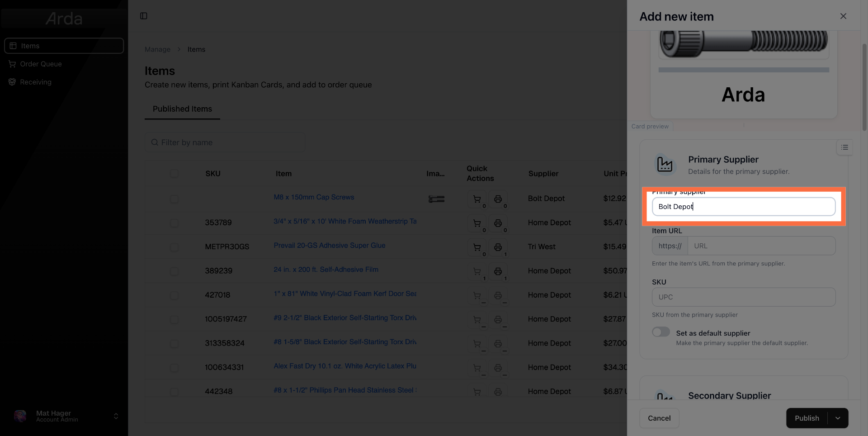Add SKU 427018 door seal to cart
This screenshot has width=868, height=436.
pos(477,295)
